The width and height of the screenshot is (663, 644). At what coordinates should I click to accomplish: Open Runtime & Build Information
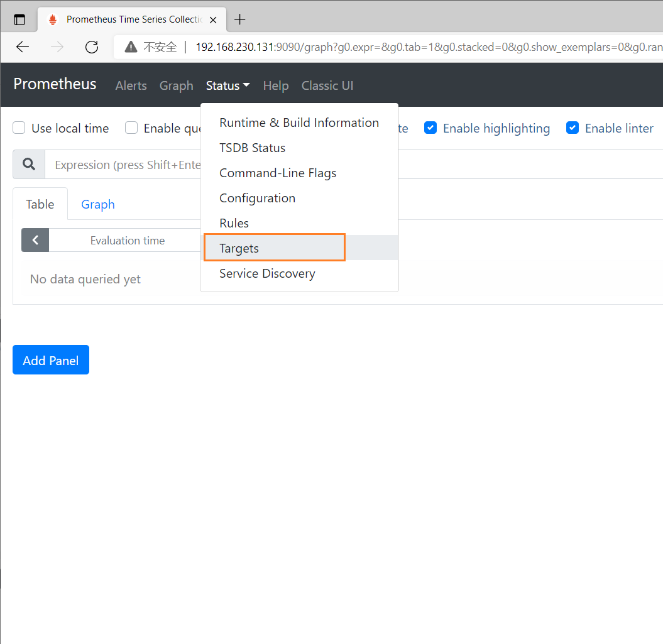(x=299, y=123)
